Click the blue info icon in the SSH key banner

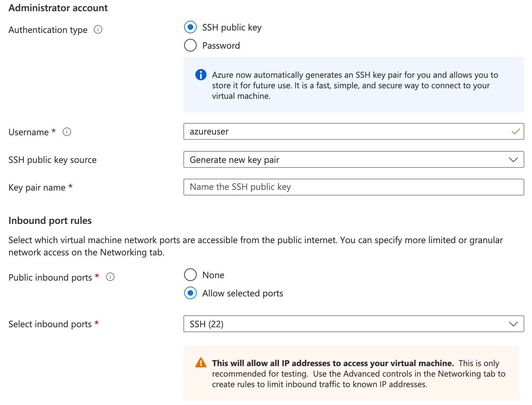pyautogui.click(x=200, y=75)
